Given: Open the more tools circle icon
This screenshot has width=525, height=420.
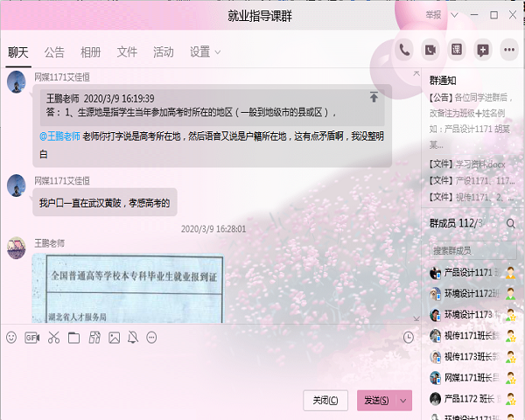Looking at the screenshot, I should 151,338.
